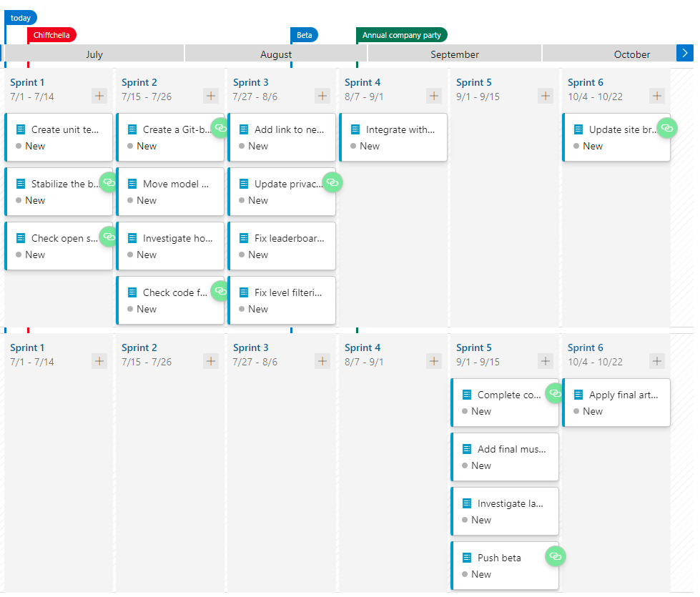Screen dimensions: 700x597
Task: Click dependency link icon on Push beta card
Action: pos(556,556)
